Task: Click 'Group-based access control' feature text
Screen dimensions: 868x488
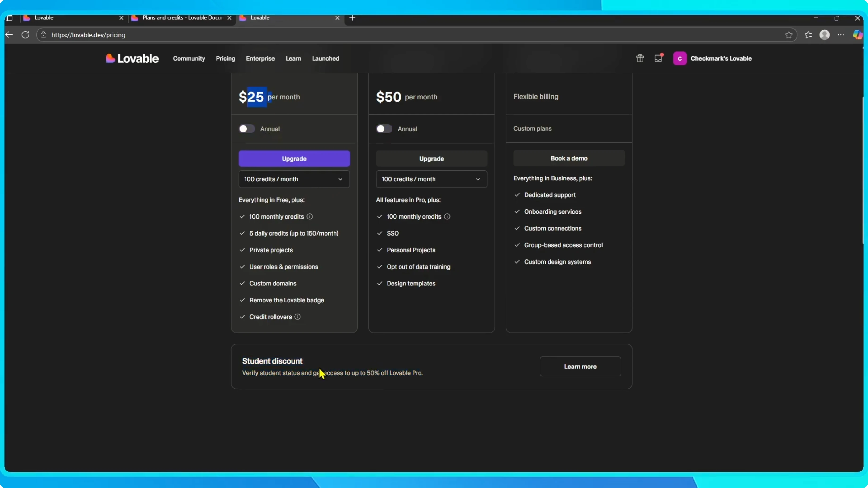Action: point(563,245)
